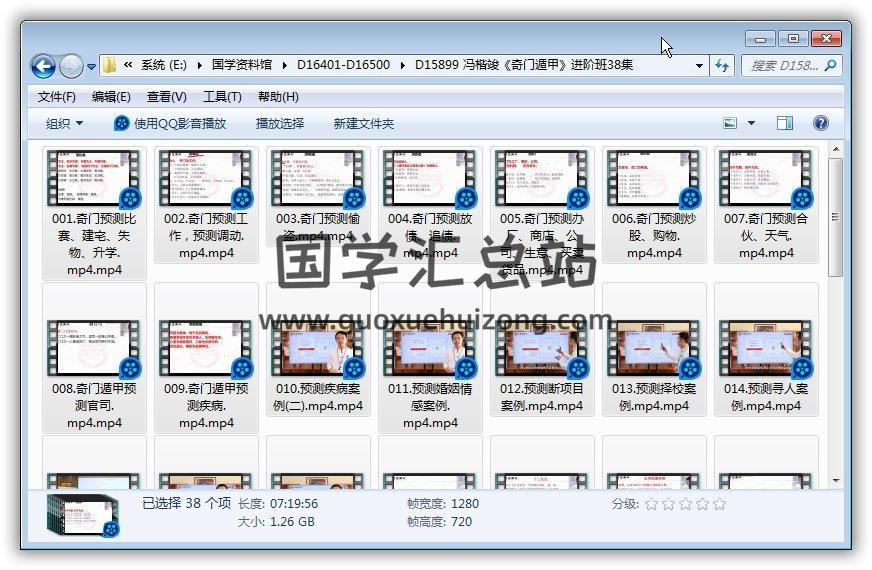Open the 组织 dropdown menu
This screenshot has width=872, height=570.
[x=64, y=123]
